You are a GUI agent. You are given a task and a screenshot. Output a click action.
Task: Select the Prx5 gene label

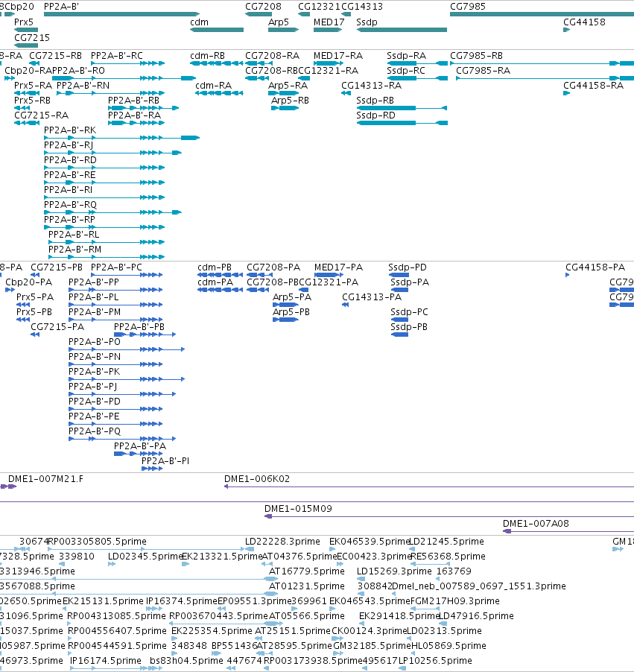pos(24,22)
